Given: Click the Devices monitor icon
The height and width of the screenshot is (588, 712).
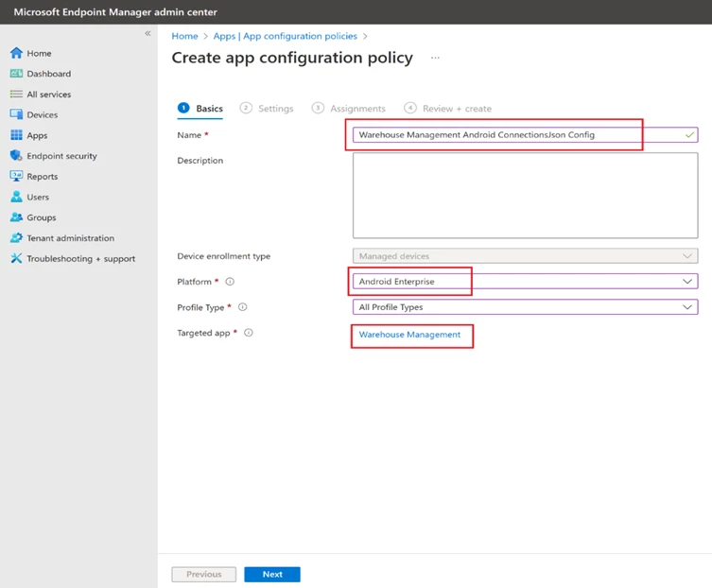Looking at the screenshot, I should 16,114.
